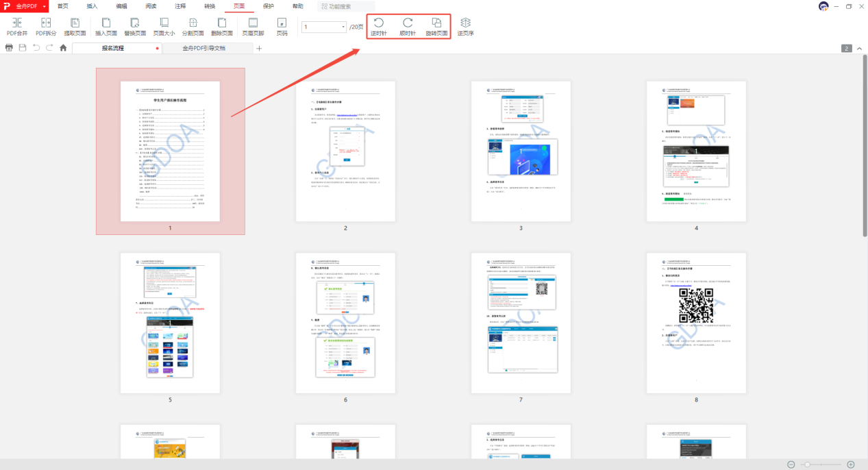868x470 pixels.
Task: Select page 1 thumbnail
Action: 170,151
